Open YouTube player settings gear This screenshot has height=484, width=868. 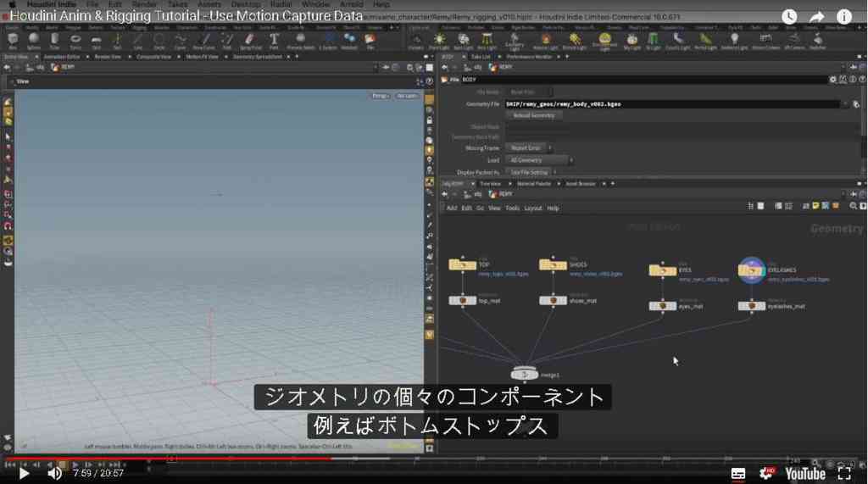click(767, 474)
